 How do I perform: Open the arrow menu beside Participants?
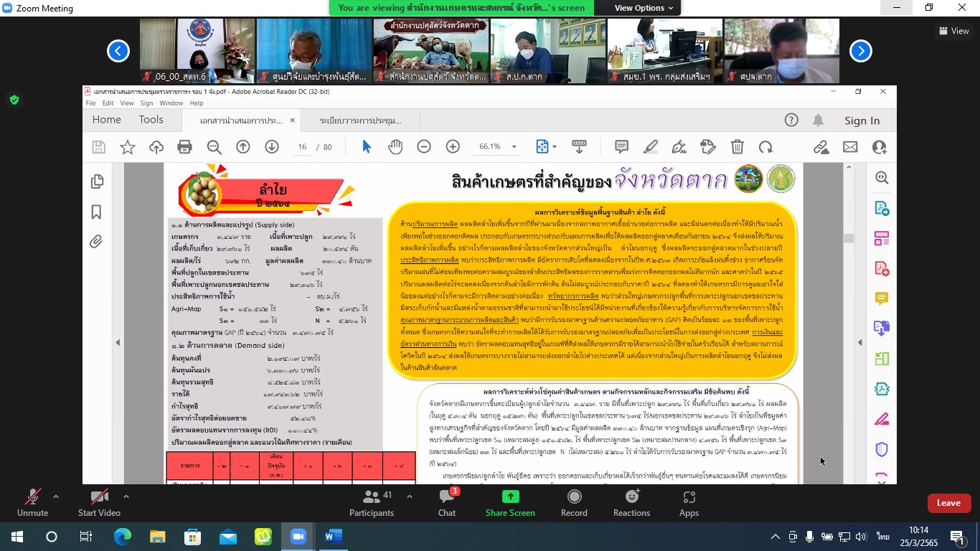pyautogui.click(x=410, y=496)
